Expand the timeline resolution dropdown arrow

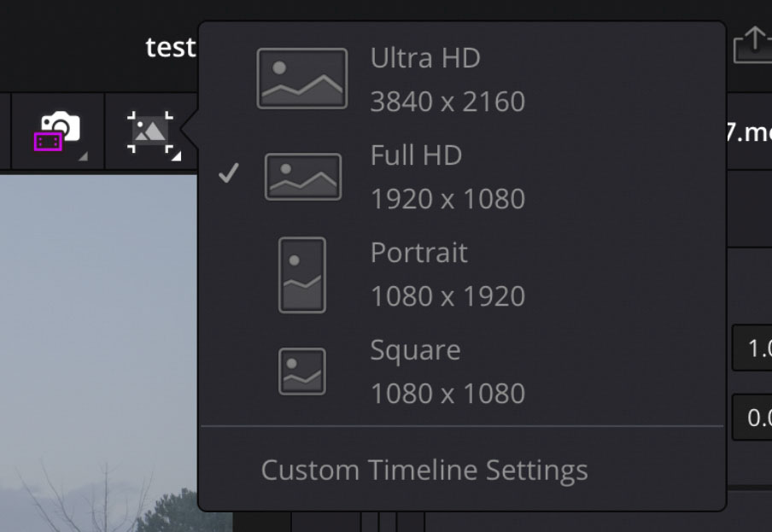tap(176, 156)
